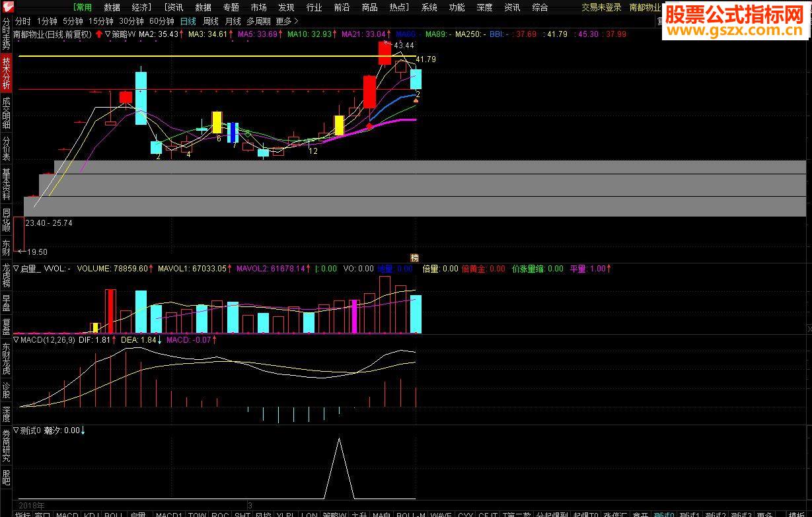Image resolution: width=812 pixels, height=517 pixels.
Task: Open 龙虎榜 in the left sidebar
Action: pyautogui.click(x=6, y=275)
